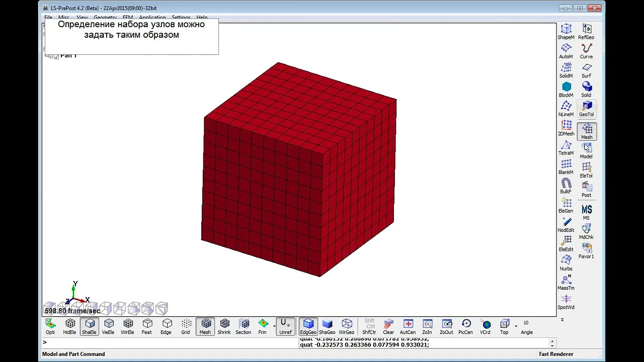Open the Geometry menu
Viewport: 644px width, 362px height.
[x=105, y=18]
